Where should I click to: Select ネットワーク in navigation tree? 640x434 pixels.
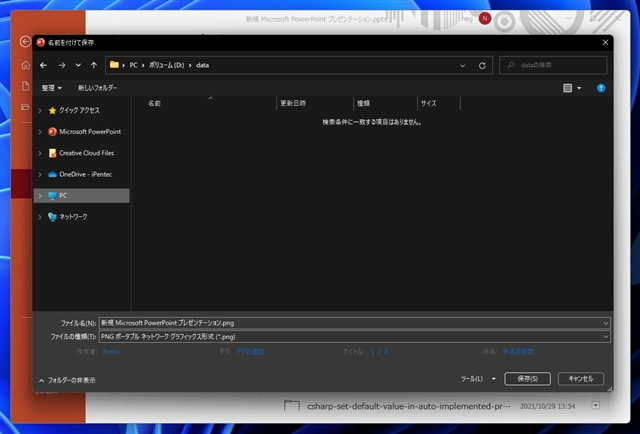[73, 217]
